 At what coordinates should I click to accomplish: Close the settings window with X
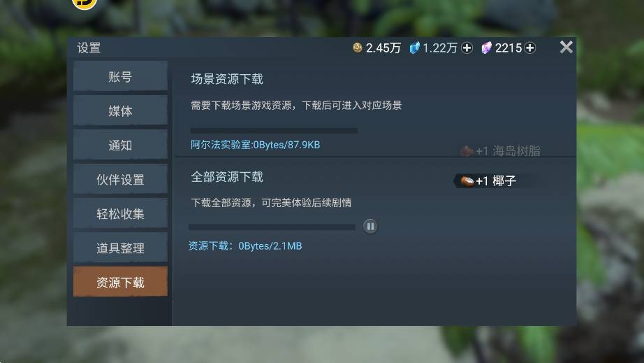click(x=566, y=48)
